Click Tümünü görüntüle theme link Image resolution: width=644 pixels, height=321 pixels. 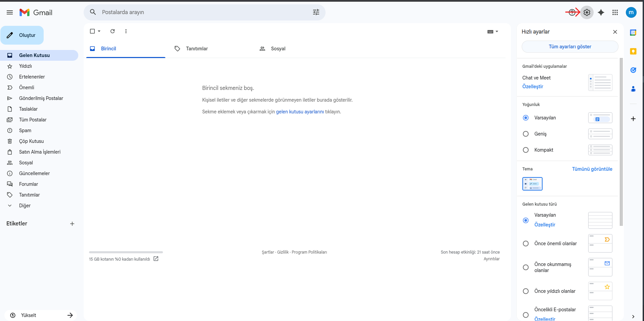[x=592, y=169]
